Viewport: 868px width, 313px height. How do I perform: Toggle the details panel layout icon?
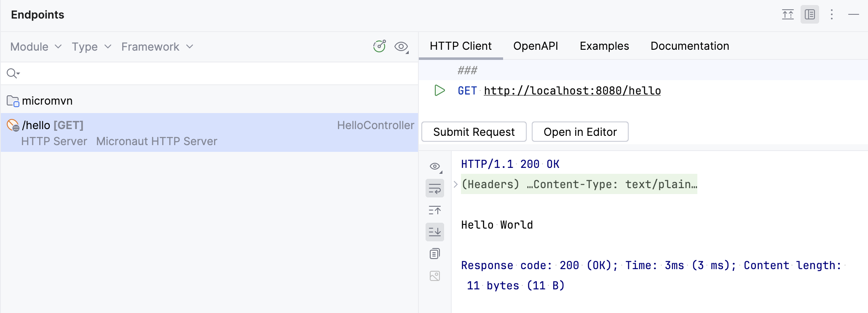tap(809, 15)
